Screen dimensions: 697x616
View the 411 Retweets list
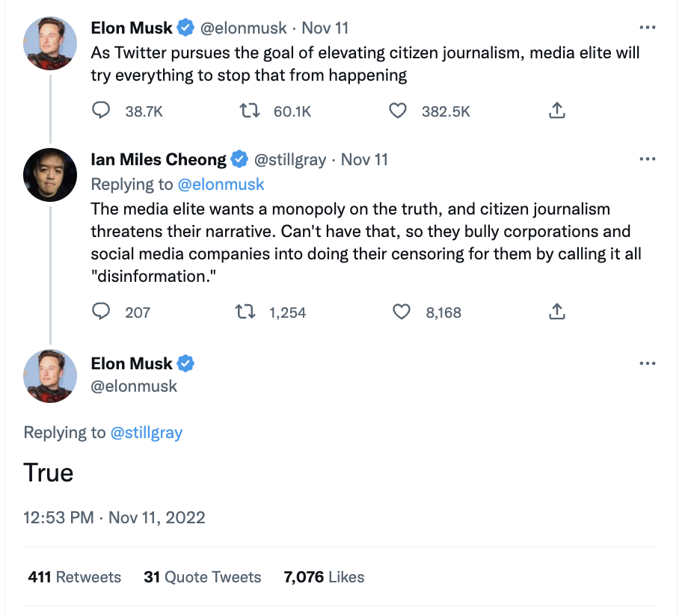(x=74, y=576)
